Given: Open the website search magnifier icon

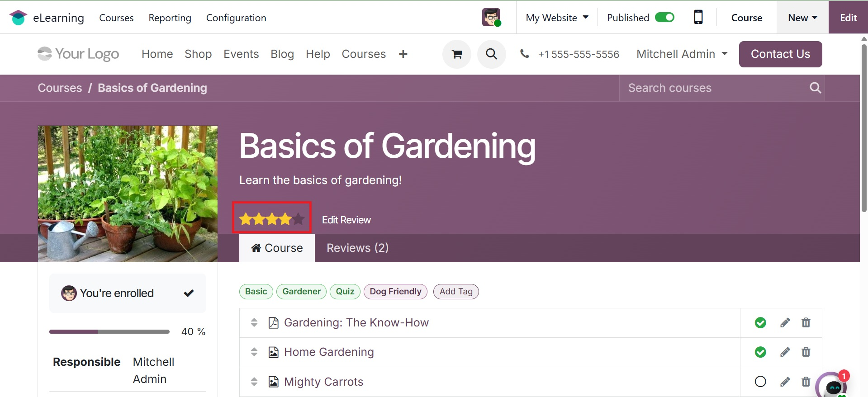Looking at the screenshot, I should pos(491,54).
